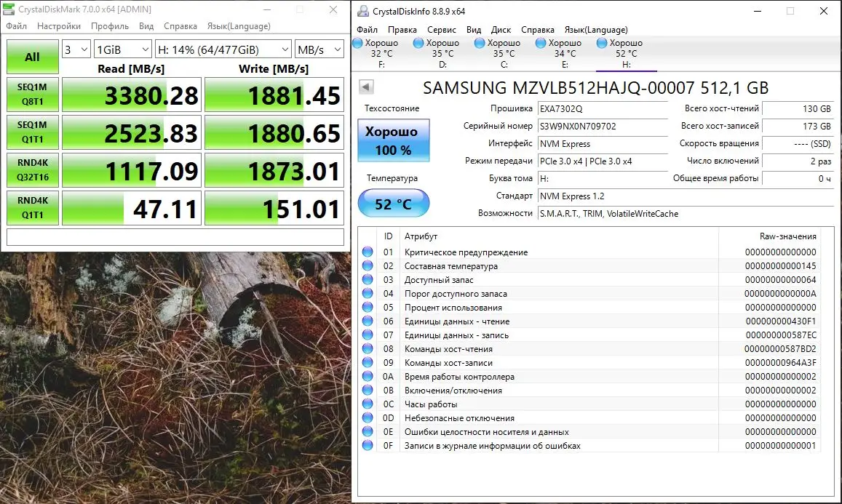Screen dimensions: 842x504
Task: Click the empty comment field in CrystalDiskMark
Action: [175, 236]
